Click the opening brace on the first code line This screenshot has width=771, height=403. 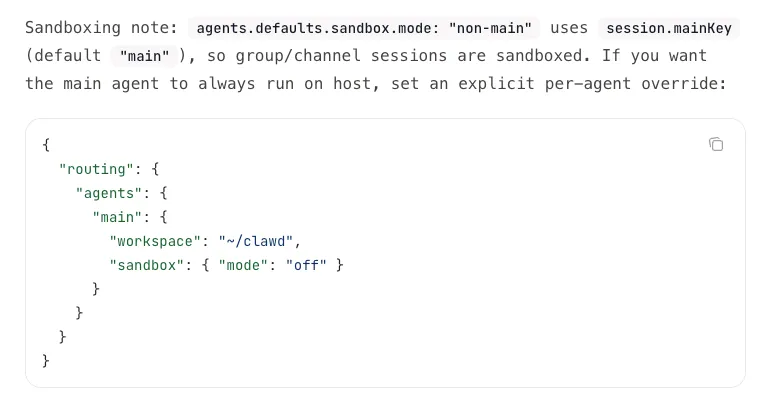coord(47,145)
